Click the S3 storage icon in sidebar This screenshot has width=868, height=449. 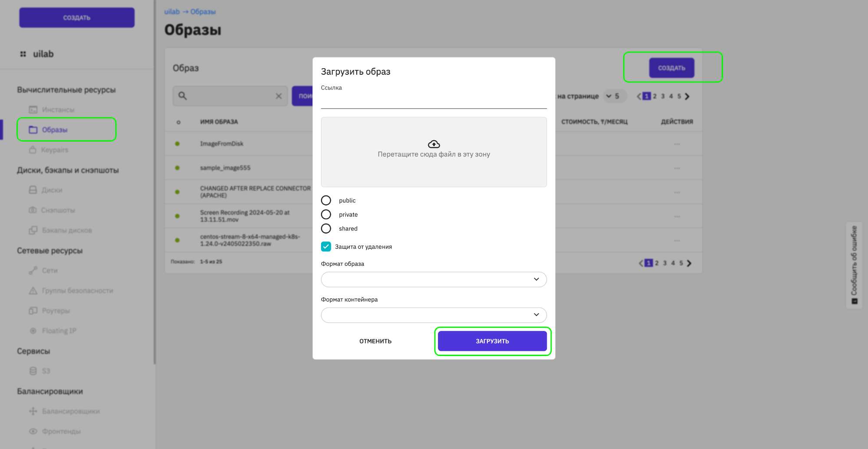tap(33, 371)
